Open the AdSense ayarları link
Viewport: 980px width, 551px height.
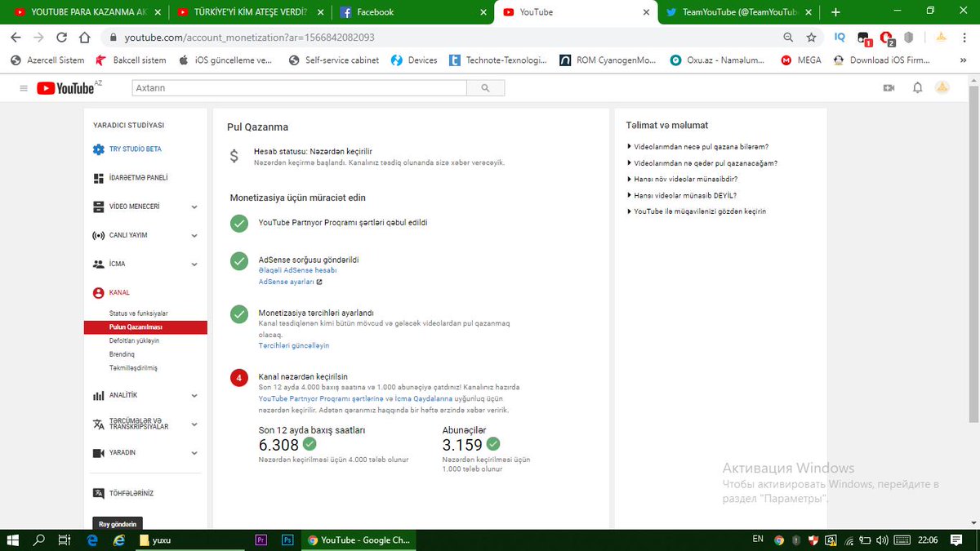286,282
